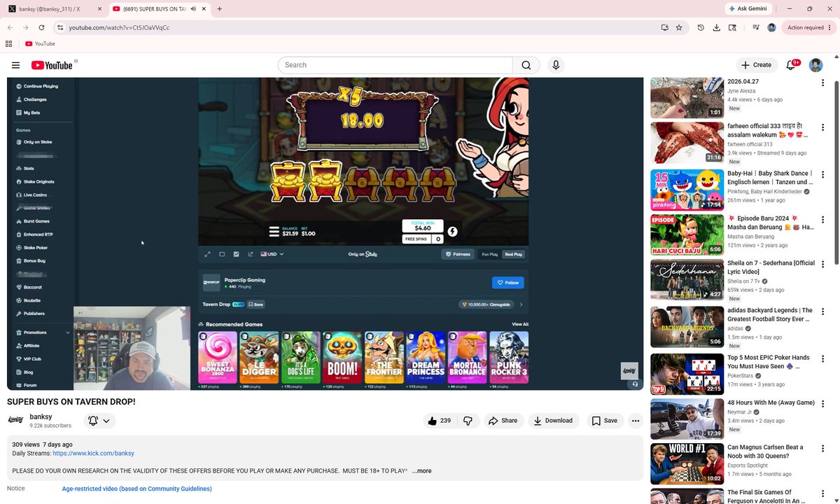The image size is (840, 504).
Task: Open the YouTube hamburger guide menu
Action: point(15,65)
